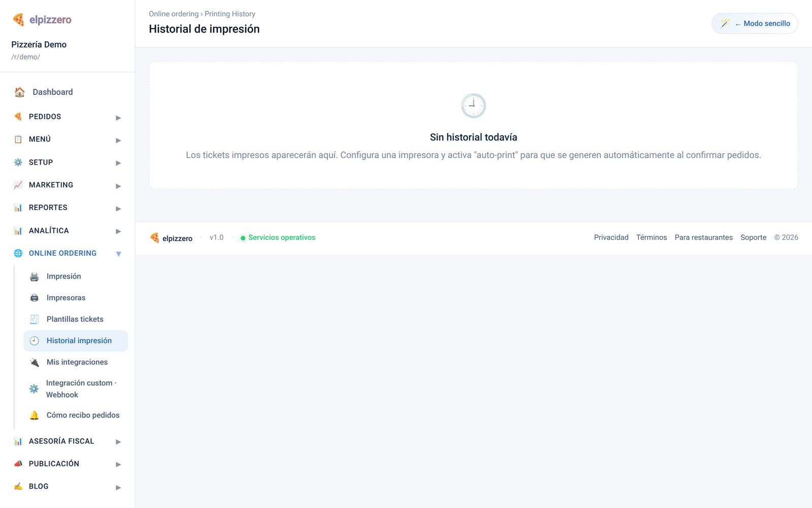Screen dimensions: 812x508
Task: Click the Blog writing hand icon
Action: (18, 486)
